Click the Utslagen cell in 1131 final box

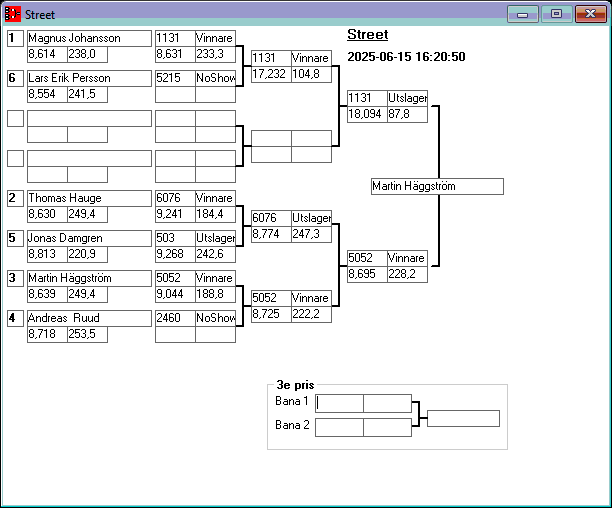point(407,98)
